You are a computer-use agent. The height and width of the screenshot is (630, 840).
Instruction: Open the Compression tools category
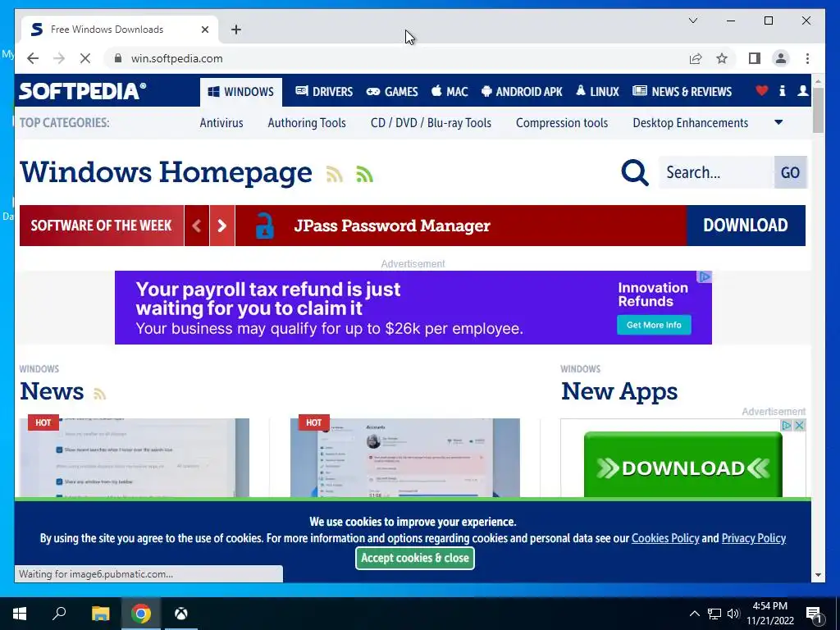(562, 123)
